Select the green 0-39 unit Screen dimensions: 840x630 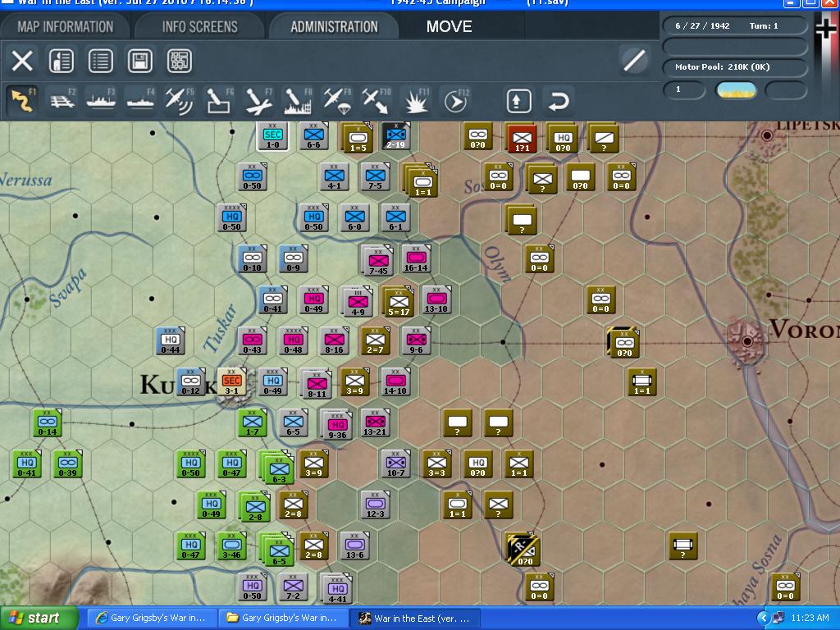(68, 464)
